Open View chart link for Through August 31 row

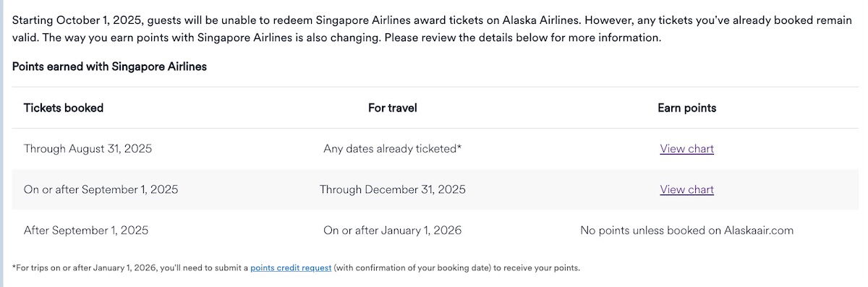pyautogui.click(x=686, y=149)
